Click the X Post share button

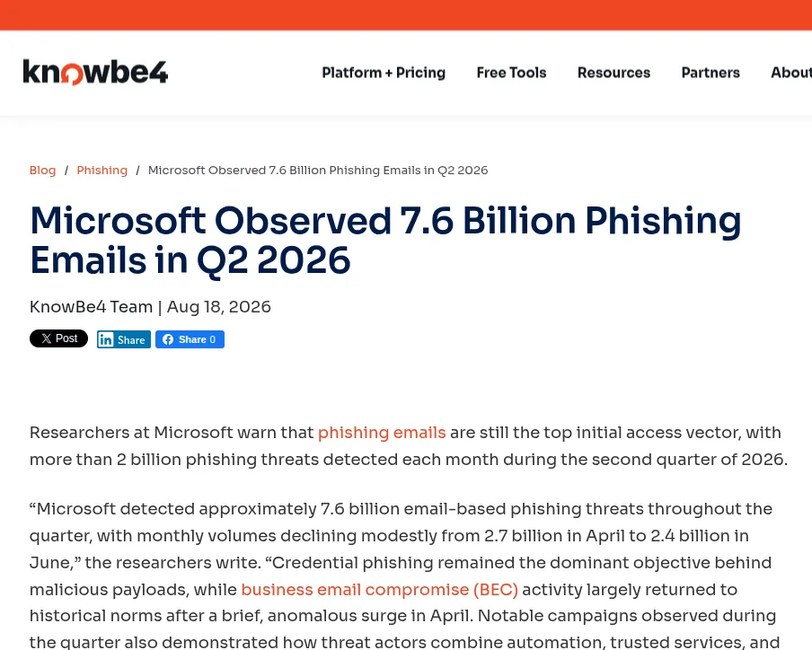click(58, 338)
